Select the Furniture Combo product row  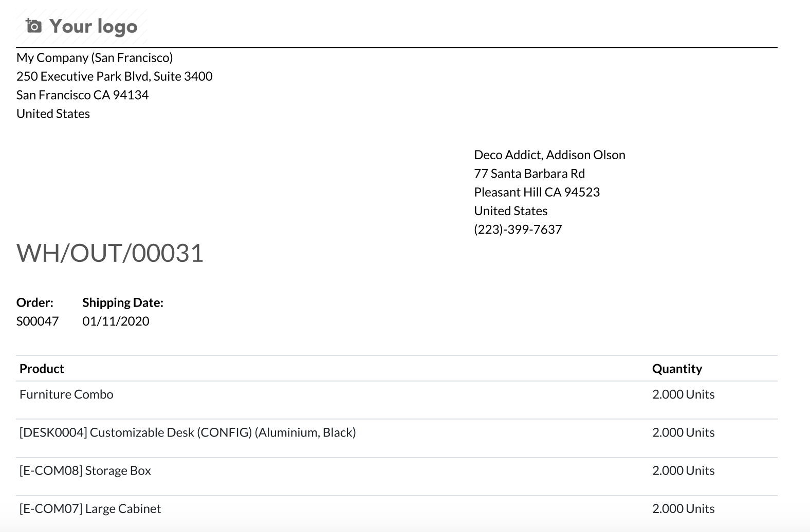click(397, 400)
